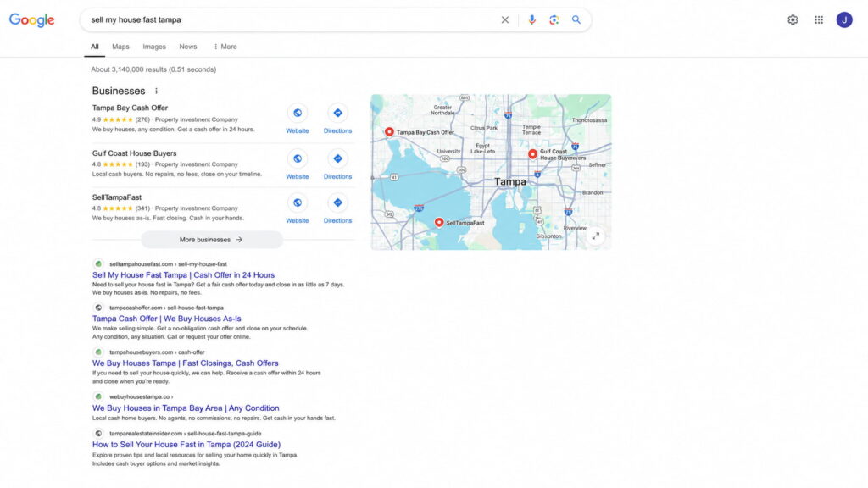Click Gulf Coast House Buyers website globe icon
Image resolution: width=868 pixels, height=488 pixels.
coord(298,158)
